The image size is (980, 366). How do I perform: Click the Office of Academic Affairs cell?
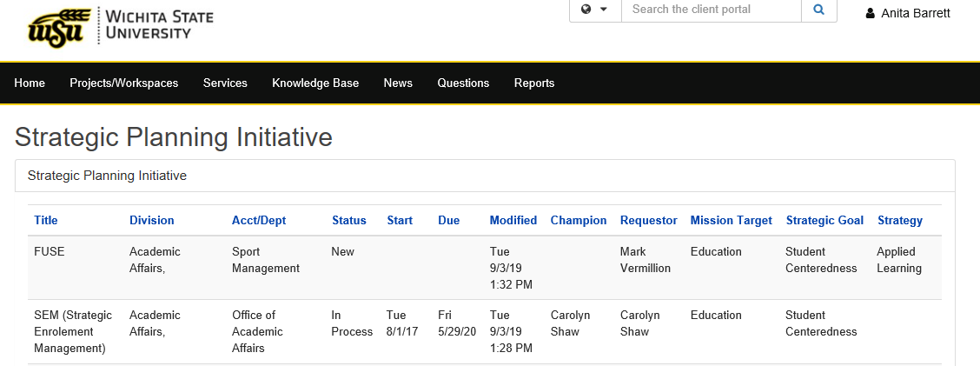[257, 331]
